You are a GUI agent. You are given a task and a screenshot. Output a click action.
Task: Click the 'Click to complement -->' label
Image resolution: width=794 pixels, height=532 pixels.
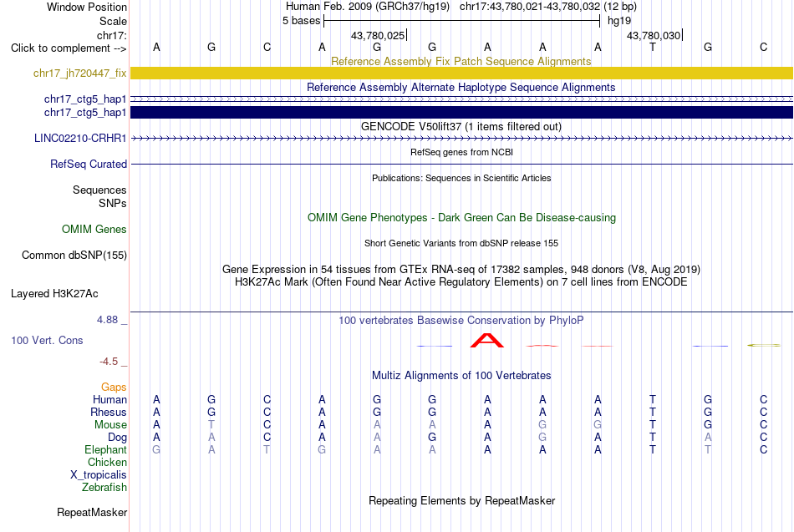click(x=69, y=48)
